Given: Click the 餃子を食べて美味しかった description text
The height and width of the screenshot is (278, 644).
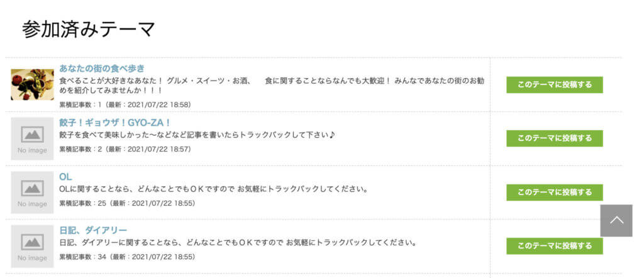Looking at the screenshot, I should (x=197, y=135).
